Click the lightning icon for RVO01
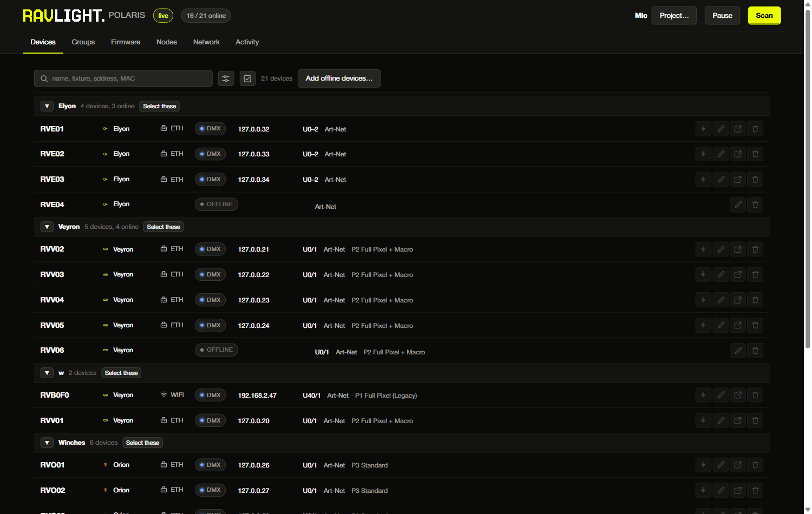 coord(703,465)
